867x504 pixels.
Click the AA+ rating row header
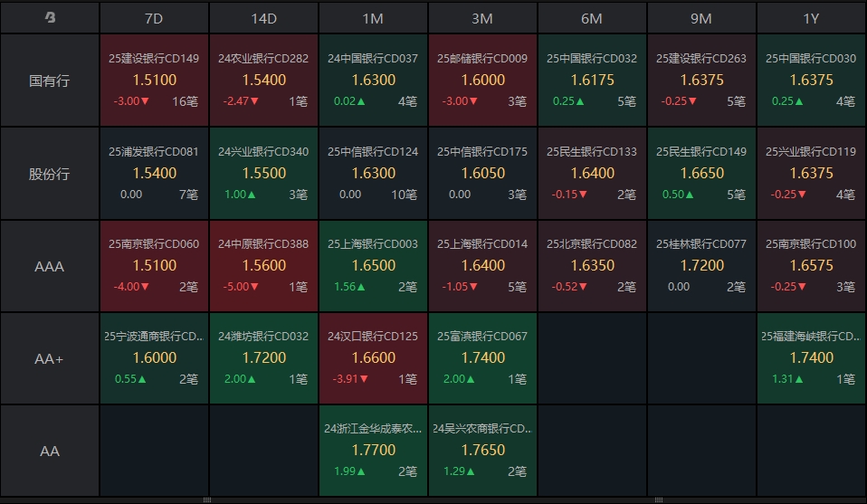(x=50, y=358)
